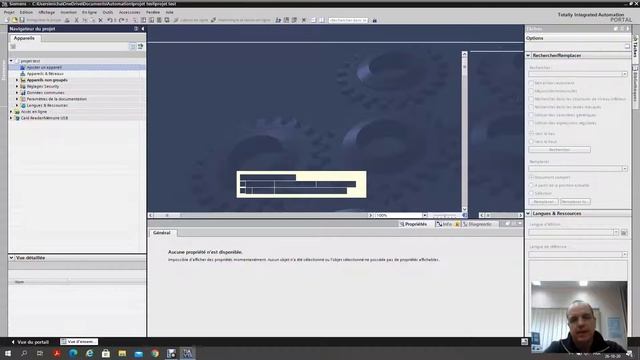Viewport: 640px width, 360px height.
Task: Click the Vue d'ensemble taskbar button
Action: [x=79, y=342]
